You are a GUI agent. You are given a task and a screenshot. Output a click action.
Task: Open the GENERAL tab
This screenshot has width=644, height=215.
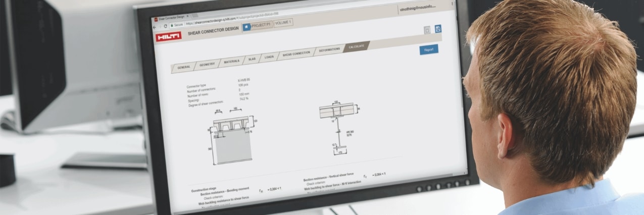[x=183, y=67]
